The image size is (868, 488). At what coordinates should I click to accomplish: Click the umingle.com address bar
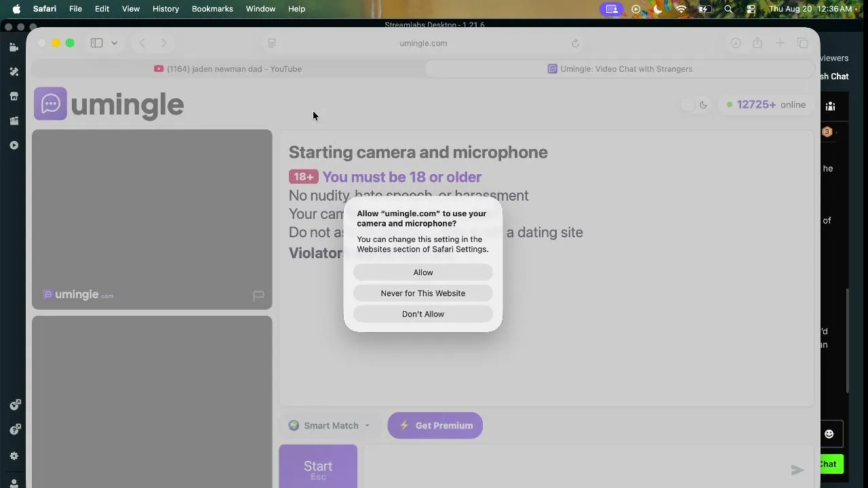point(423,43)
